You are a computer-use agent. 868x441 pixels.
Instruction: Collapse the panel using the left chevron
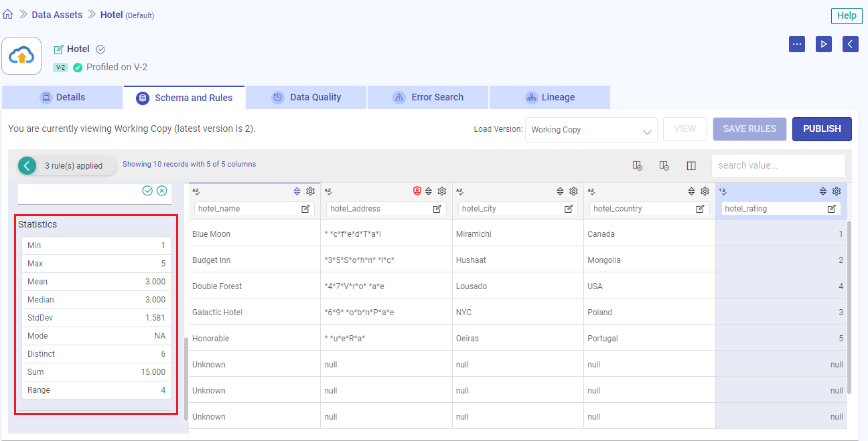pos(849,43)
